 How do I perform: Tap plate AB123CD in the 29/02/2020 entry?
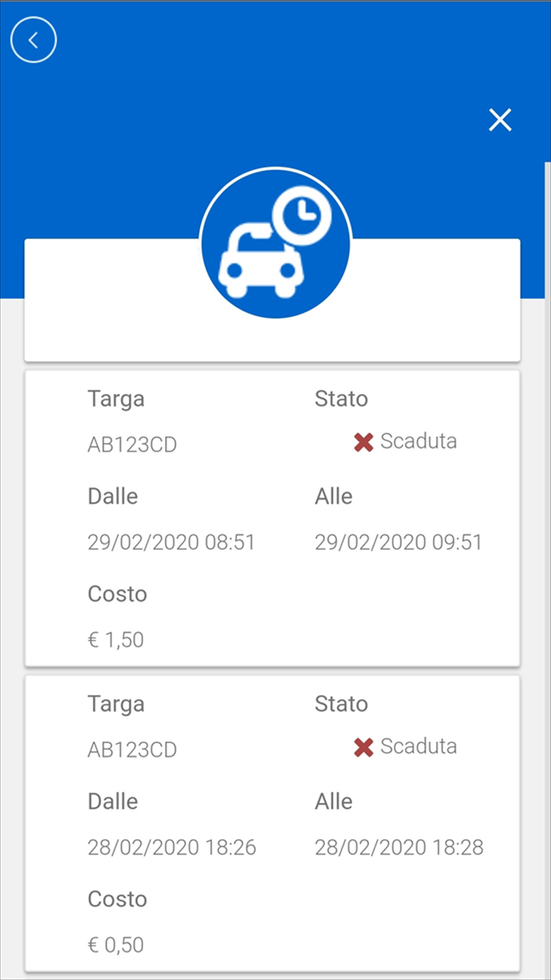pyautogui.click(x=132, y=445)
